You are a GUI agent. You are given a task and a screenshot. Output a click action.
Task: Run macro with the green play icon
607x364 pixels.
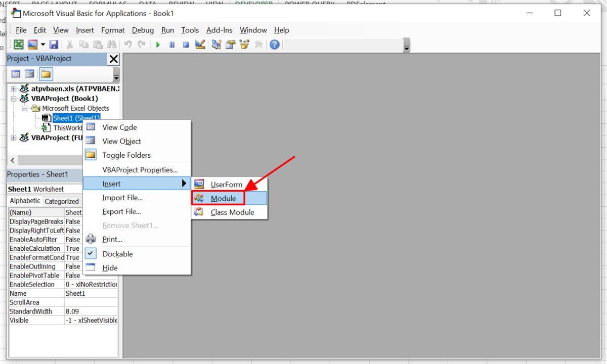click(158, 44)
